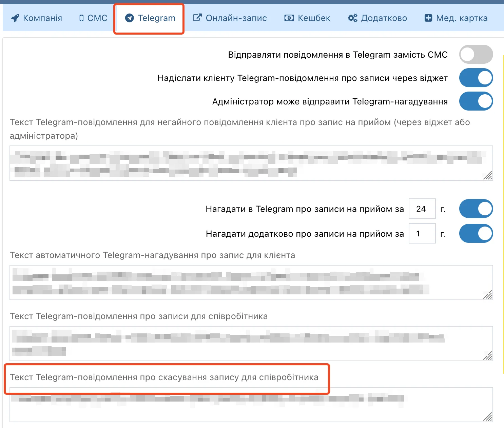The width and height of the screenshot is (504, 428).
Task: Open the Компанія tab
Action: tap(36, 18)
